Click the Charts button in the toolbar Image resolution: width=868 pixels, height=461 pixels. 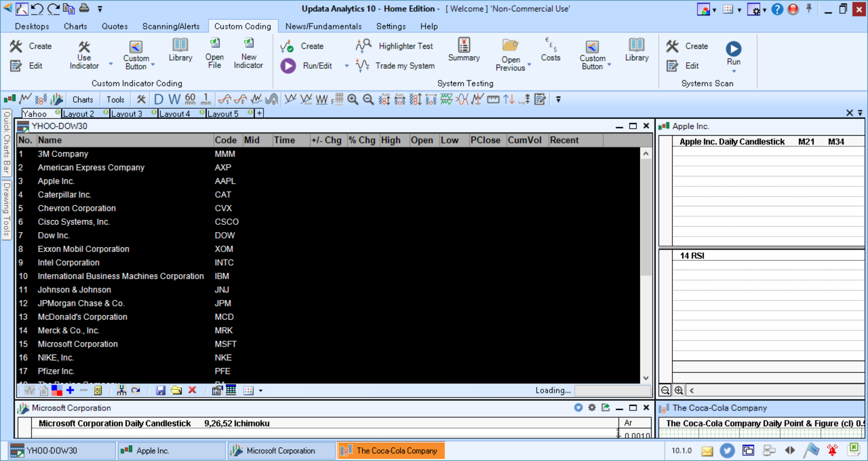pos(83,100)
